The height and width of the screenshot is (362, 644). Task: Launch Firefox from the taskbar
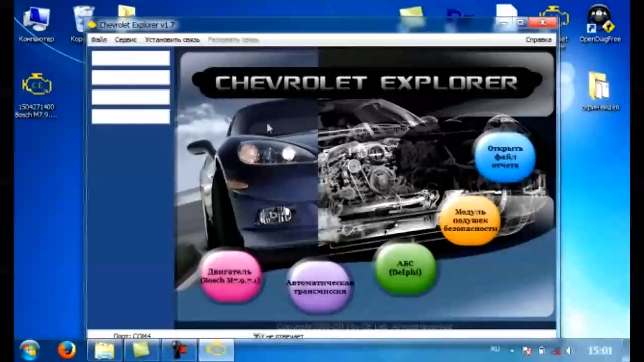pos(66,350)
